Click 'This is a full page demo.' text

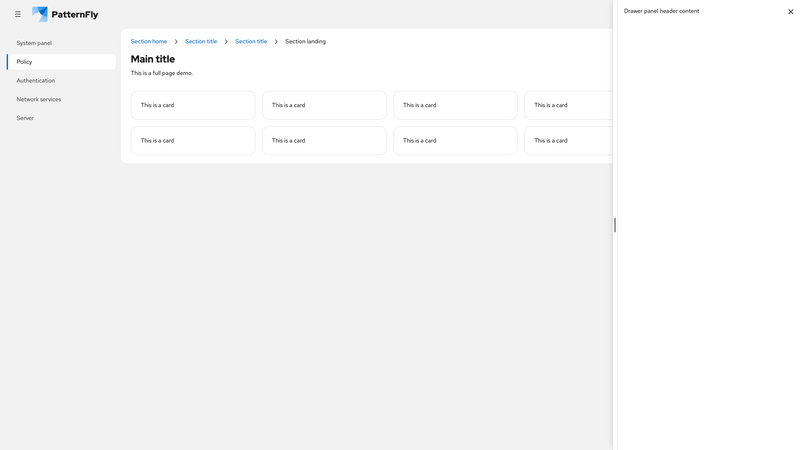pyautogui.click(x=162, y=73)
